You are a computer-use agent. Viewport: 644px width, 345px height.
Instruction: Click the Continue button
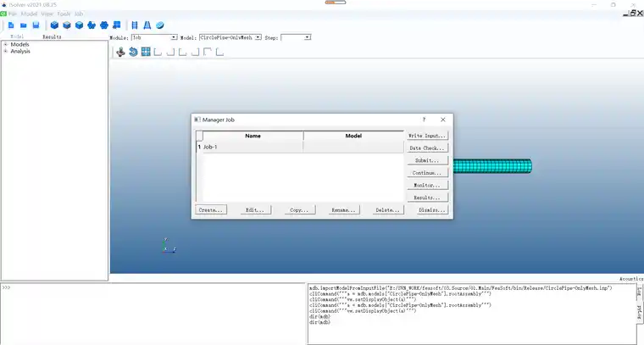tap(427, 173)
